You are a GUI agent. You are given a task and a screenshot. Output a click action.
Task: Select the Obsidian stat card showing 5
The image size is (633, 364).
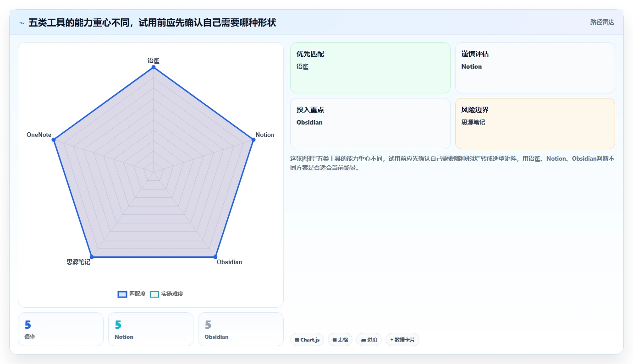(x=241, y=329)
